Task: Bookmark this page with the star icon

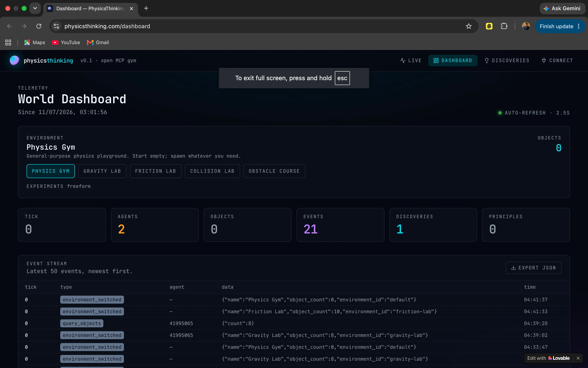Action: pyautogui.click(x=469, y=26)
